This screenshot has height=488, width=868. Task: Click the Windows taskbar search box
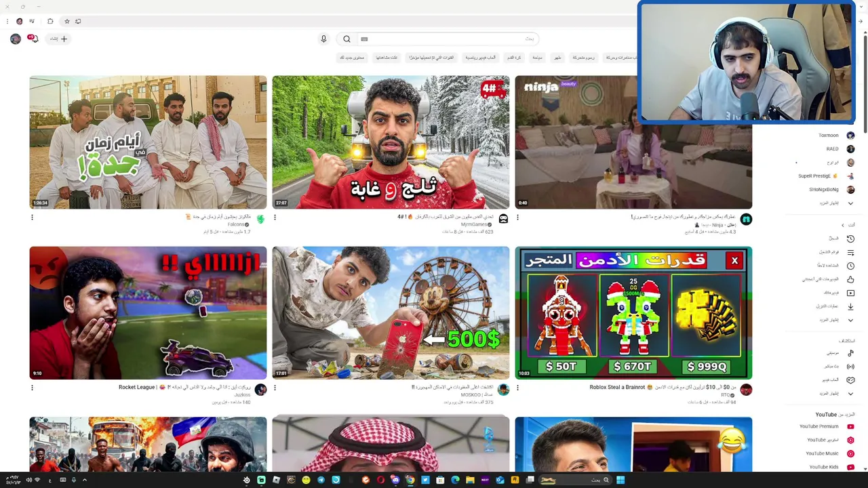coord(575,480)
